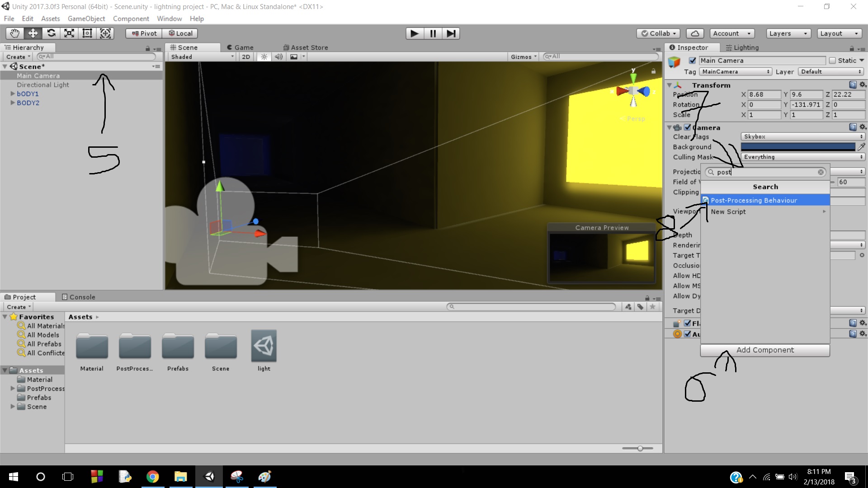
Task: Toggle the Audio Listener component checkbox
Action: pyautogui.click(x=687, y=334)
